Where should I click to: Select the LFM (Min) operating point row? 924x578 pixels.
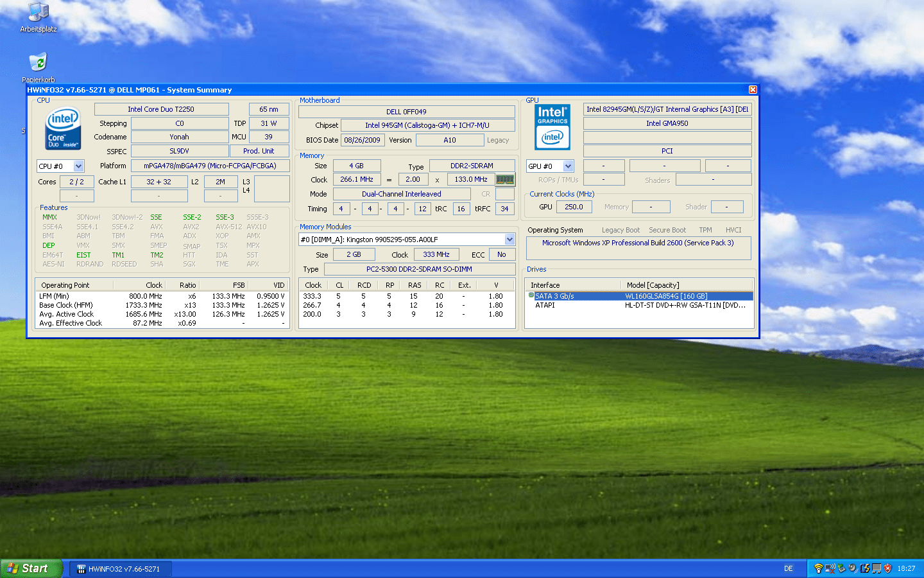162,296
